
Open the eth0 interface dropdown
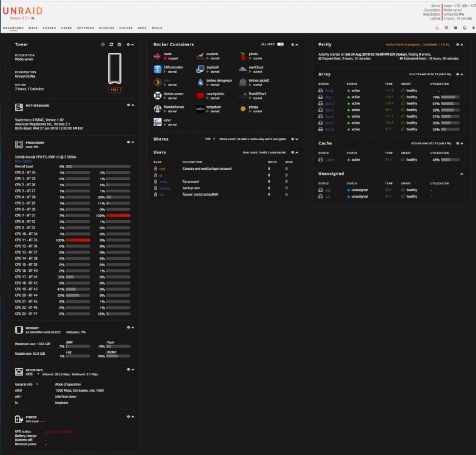32,374
